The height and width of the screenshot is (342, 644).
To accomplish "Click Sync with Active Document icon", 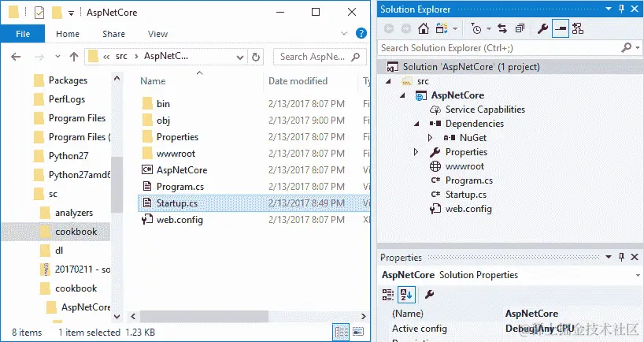I will (x=502, y=28).
